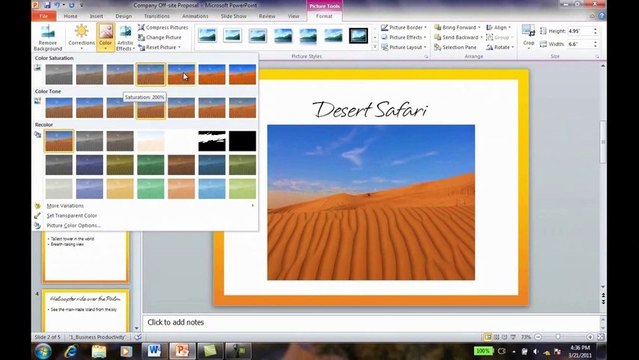Open the Bring Forward dropdown arrow
The height and width of the screenshot is (360, 639).
point(479,27)
